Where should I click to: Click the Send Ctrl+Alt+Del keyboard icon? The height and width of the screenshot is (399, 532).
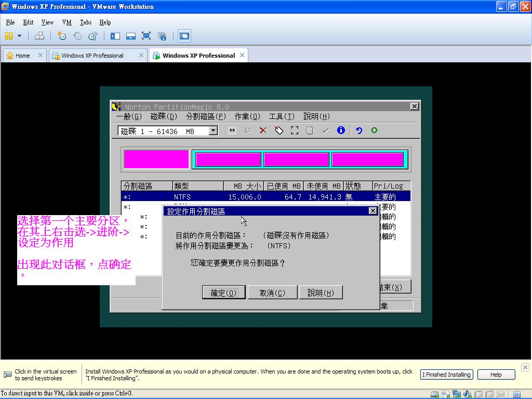(x=39, y=36)
